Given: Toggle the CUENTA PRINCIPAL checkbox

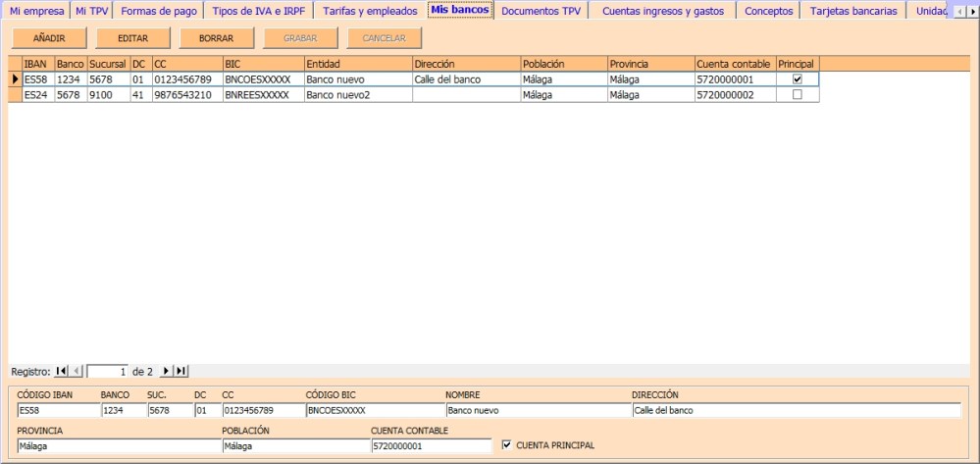Looking at the screenshot, I should [x=506, y=445].
